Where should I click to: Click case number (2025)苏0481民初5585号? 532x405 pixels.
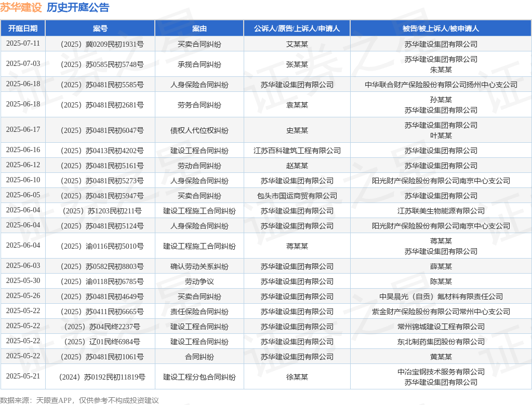102,85
